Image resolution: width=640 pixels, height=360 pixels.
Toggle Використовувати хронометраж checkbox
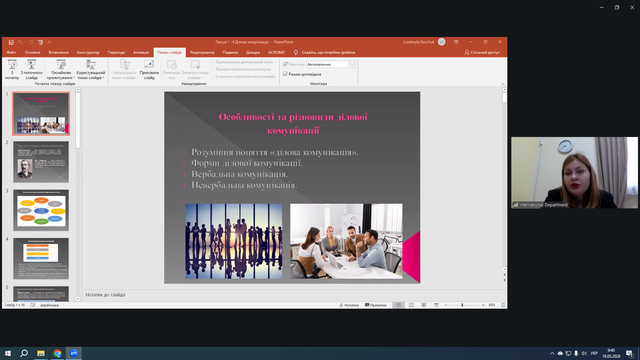coord(213,69)
